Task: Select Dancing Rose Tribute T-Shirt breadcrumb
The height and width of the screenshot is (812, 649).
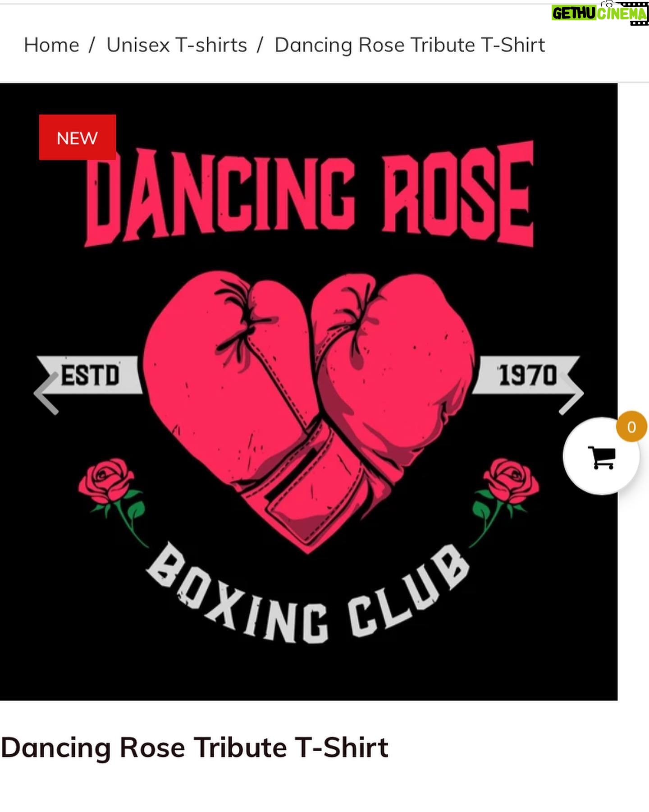Action: [x=410, y=45]
